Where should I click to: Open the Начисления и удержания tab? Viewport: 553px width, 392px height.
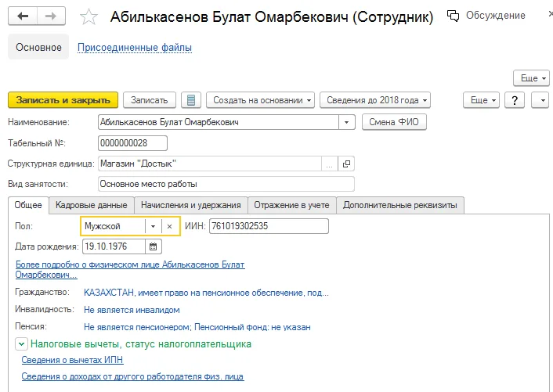click(191, 205)
